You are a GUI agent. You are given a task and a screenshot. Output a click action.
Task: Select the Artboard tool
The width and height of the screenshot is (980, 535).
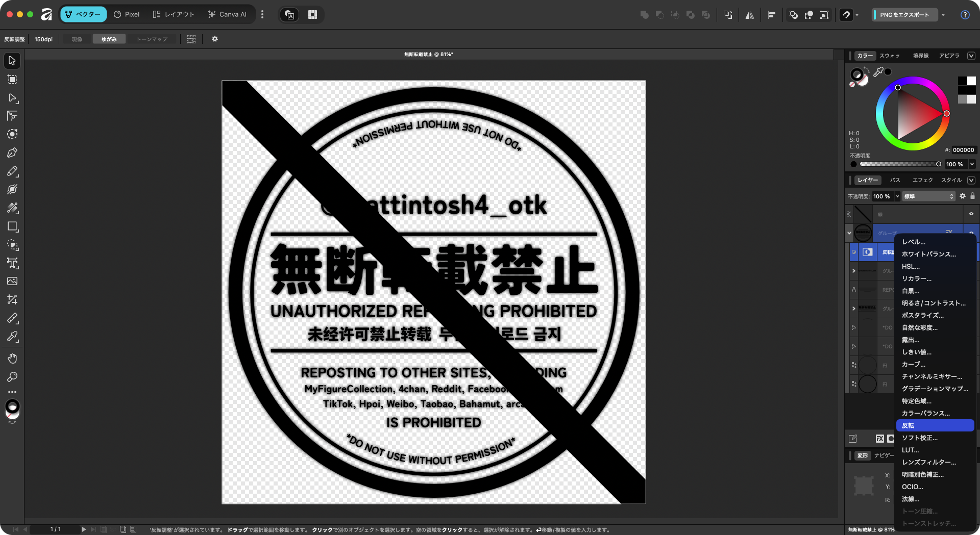(x=12, y=79)
